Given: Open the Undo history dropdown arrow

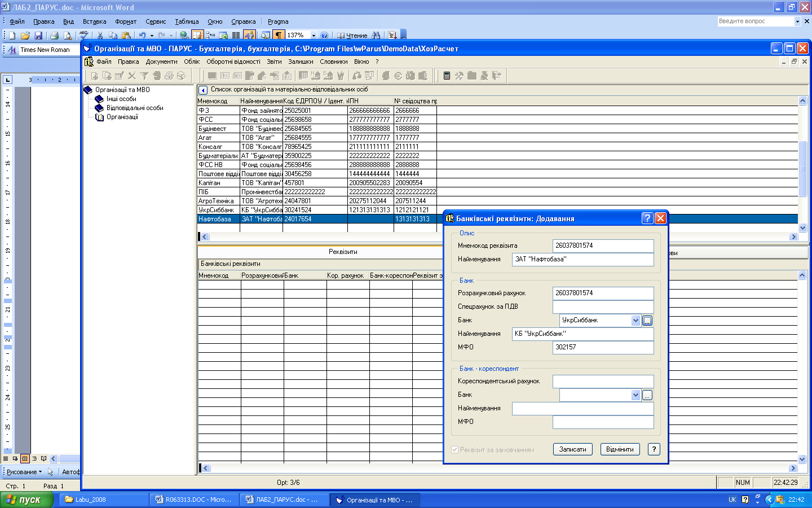Looking at the screenshot, I should [x=152, y=35].
